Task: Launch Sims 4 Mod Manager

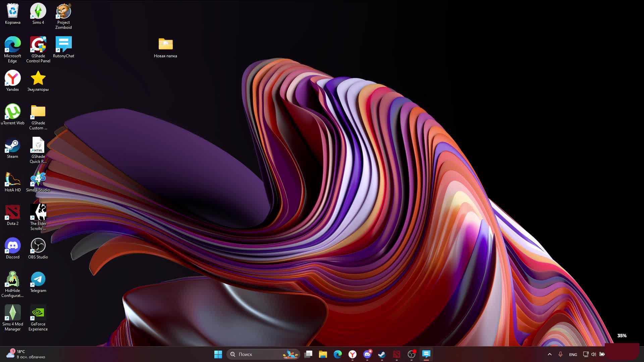Action: [12, 318]
